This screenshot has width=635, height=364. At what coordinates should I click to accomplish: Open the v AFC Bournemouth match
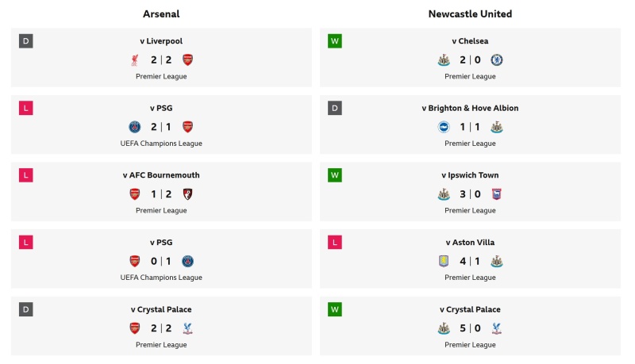pos(161,175)
